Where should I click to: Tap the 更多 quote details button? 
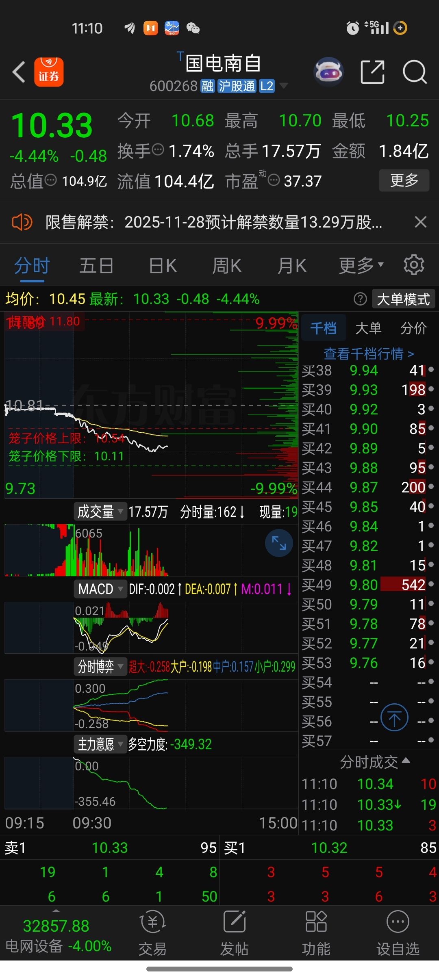point(404,180)
